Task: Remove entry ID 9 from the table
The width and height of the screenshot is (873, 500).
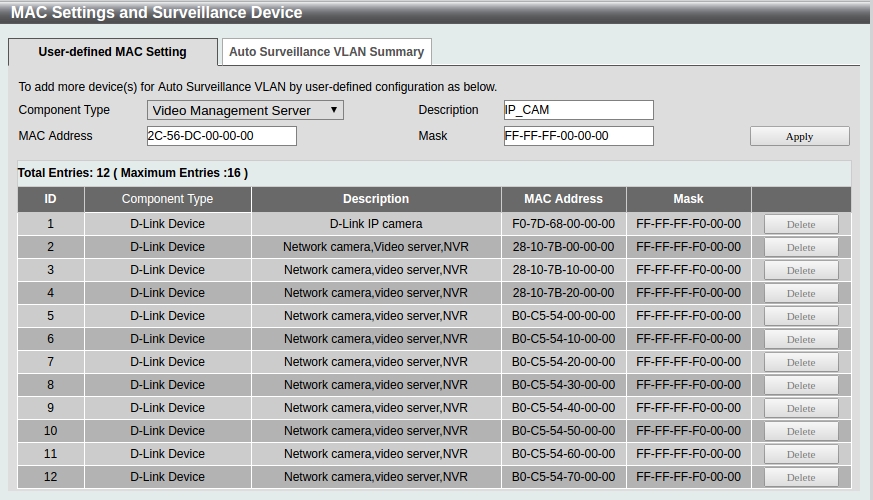Action: (x=801, y=408)
